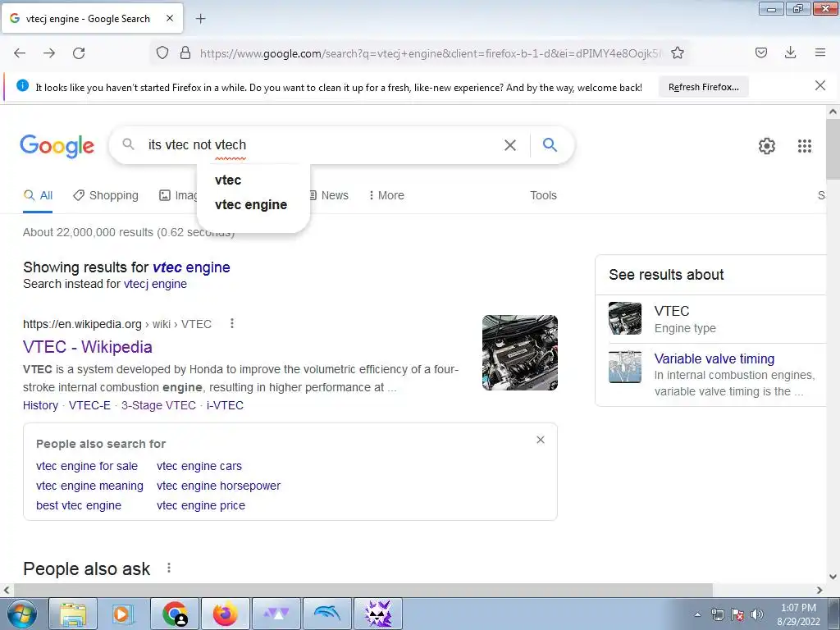Screen dimensions: 840x630
Task: Open People also ask three-dot menu
Action: pyautogui.click(x=169, y=568)
